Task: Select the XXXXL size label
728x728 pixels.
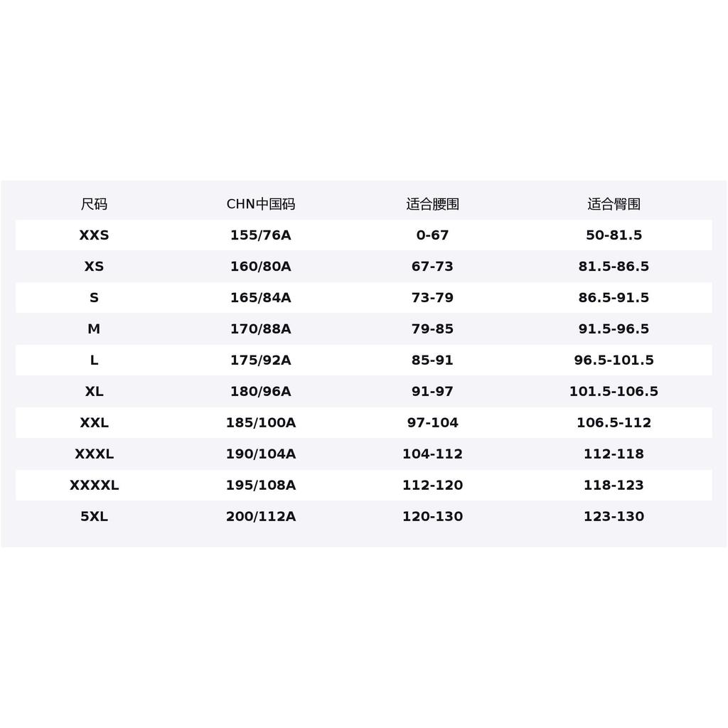Action: coord(94,485)
